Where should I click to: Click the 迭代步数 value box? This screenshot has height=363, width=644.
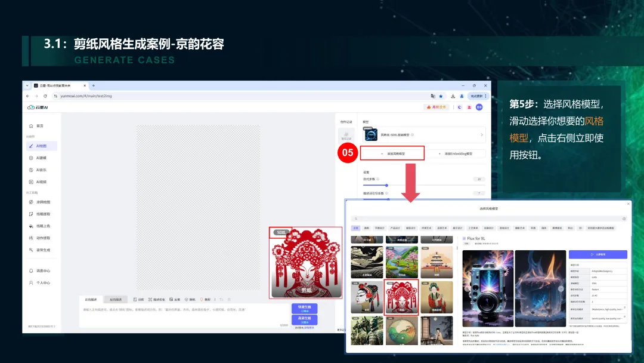click(x=479, y=179)
